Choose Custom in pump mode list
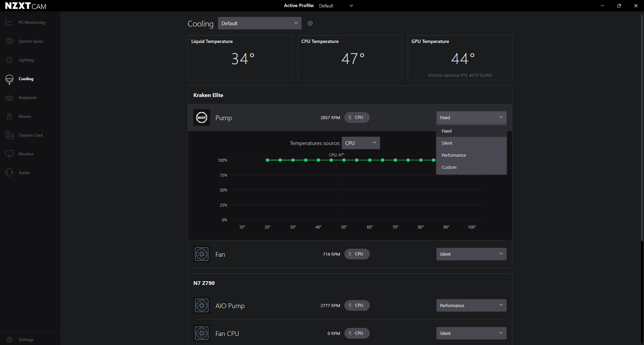The height and width of the screenshot is (345, 644). (472, 167)
